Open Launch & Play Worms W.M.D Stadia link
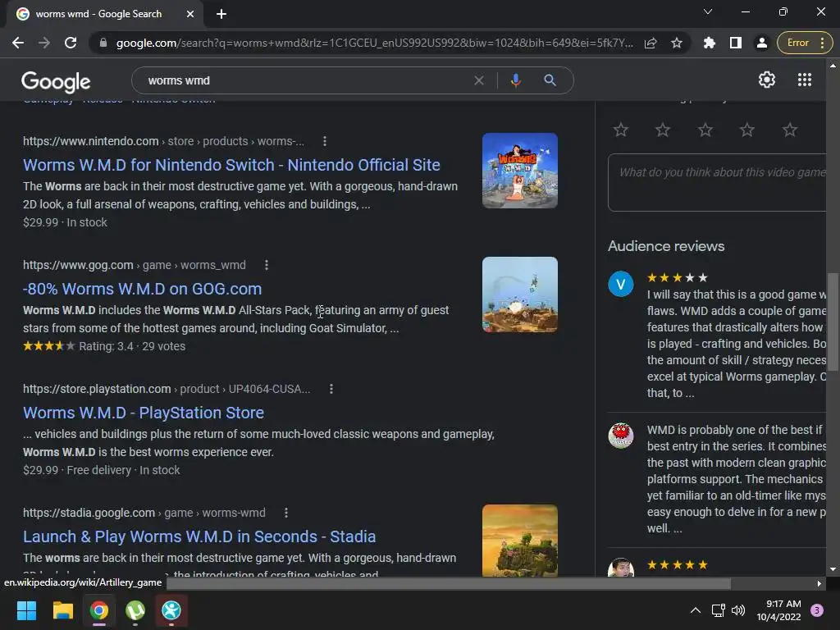 (x=199, y=536)
